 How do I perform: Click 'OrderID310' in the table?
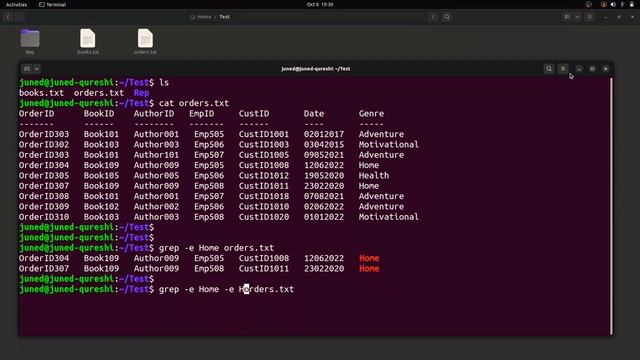44,217
